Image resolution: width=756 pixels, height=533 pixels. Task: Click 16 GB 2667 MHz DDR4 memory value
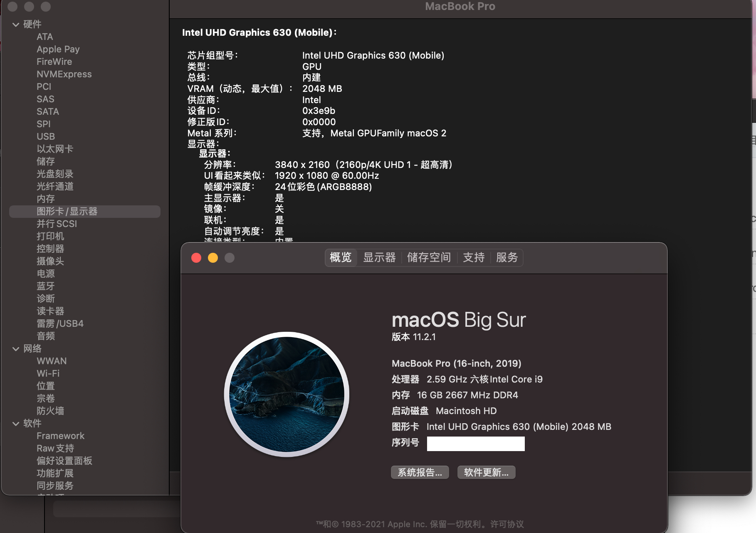(x=467, y=395)
